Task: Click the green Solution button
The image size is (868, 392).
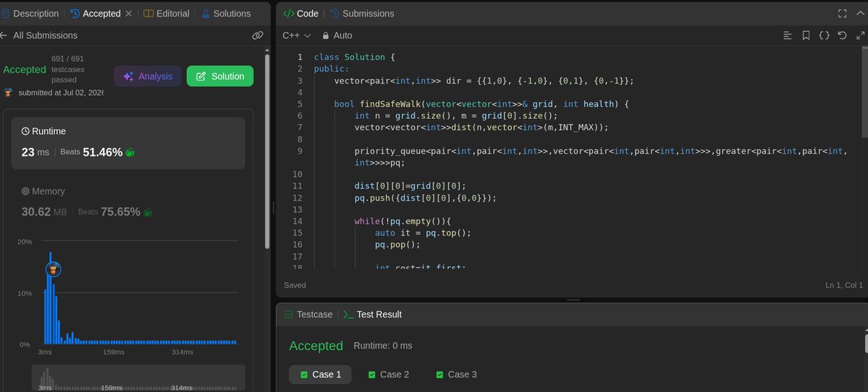Action: coord(220,76)
